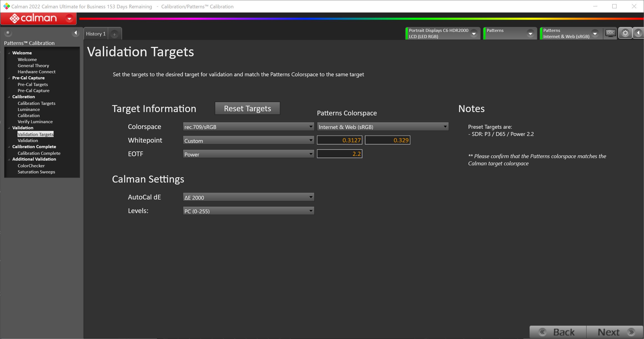Open the Validation page under Validation section
The height and width of the screenshot is (339, 644).
coord(28,140)
